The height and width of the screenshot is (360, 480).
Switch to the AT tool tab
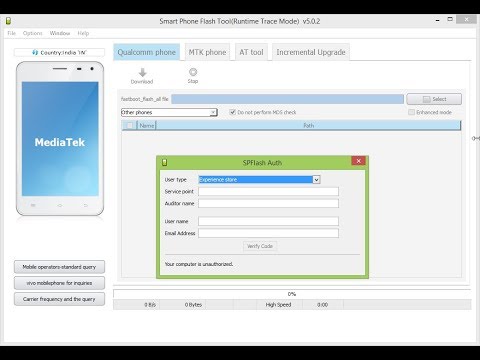(251, 52)
